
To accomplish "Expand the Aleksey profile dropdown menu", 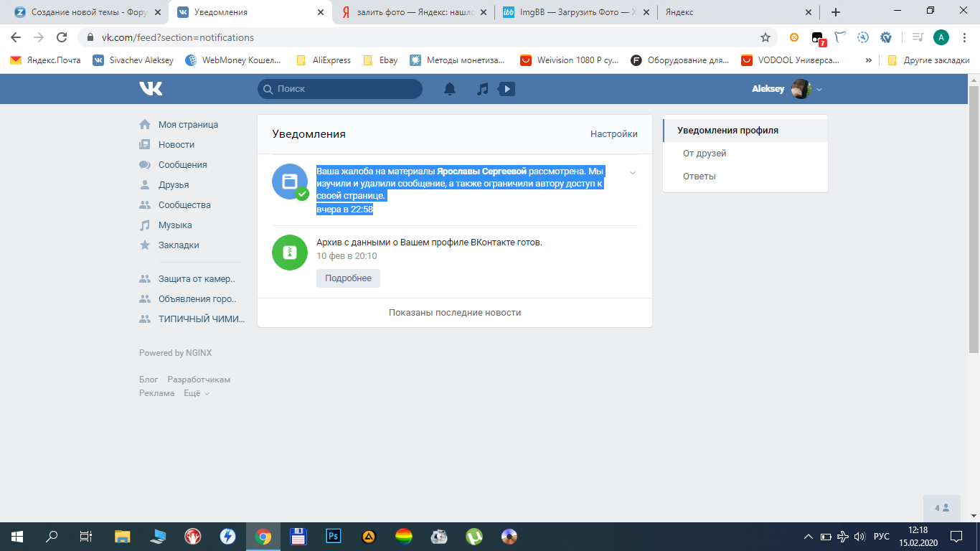I will click(x=819, y=89).
